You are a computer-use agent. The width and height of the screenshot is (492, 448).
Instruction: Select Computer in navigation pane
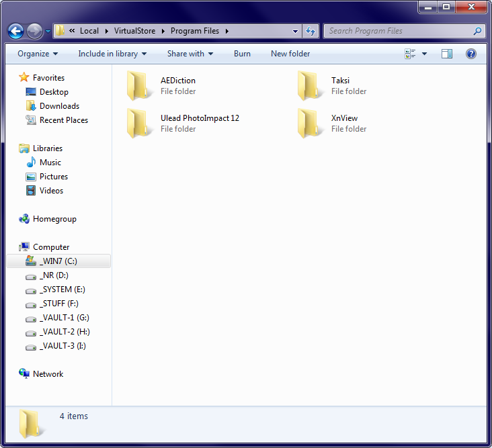click(51, 247)
